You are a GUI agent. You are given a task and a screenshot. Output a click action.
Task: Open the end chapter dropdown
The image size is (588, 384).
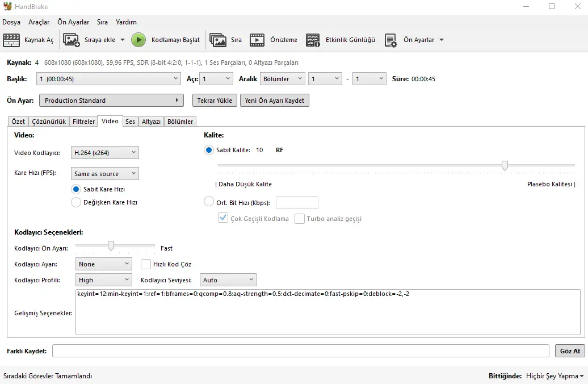[369, 79]
